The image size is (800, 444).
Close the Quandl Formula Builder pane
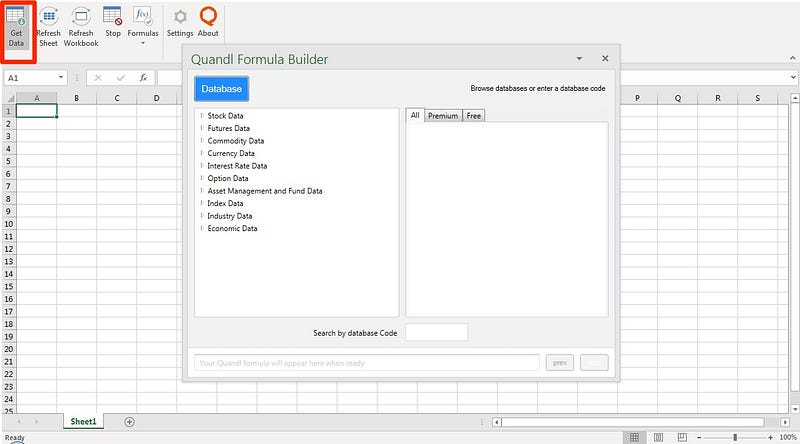coord(605,58)
